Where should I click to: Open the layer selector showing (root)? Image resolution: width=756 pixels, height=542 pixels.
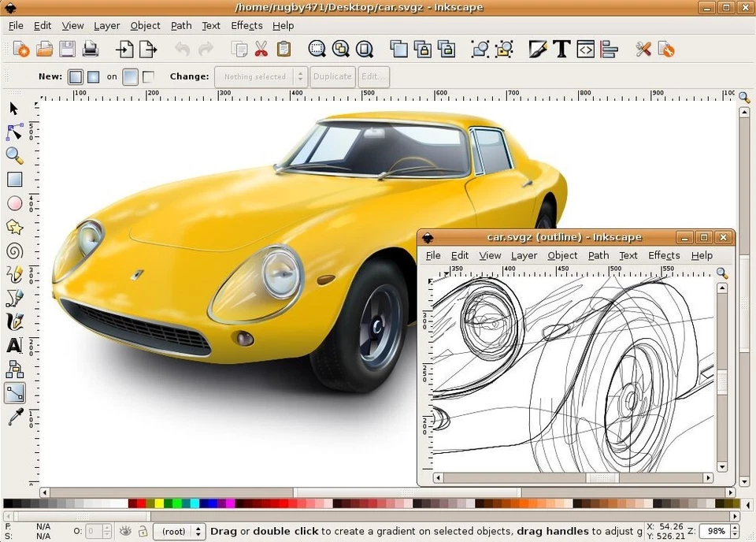click(175, 531)
